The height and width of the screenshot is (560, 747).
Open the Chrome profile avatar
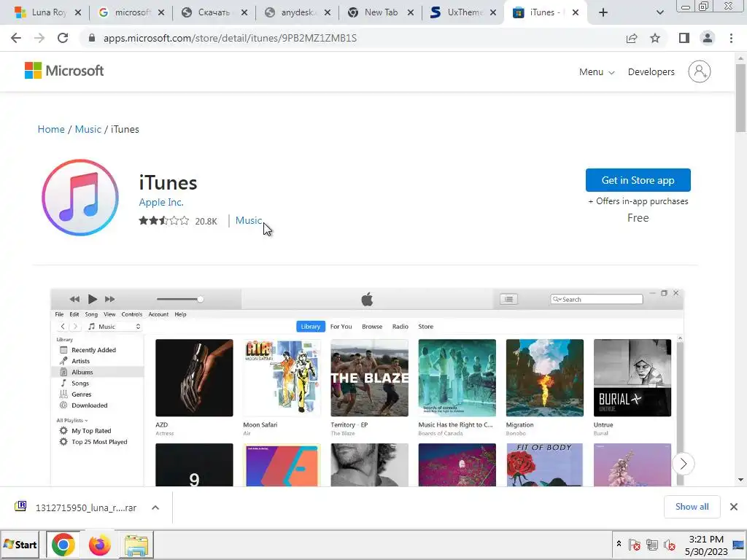click(x=708, y=38)
